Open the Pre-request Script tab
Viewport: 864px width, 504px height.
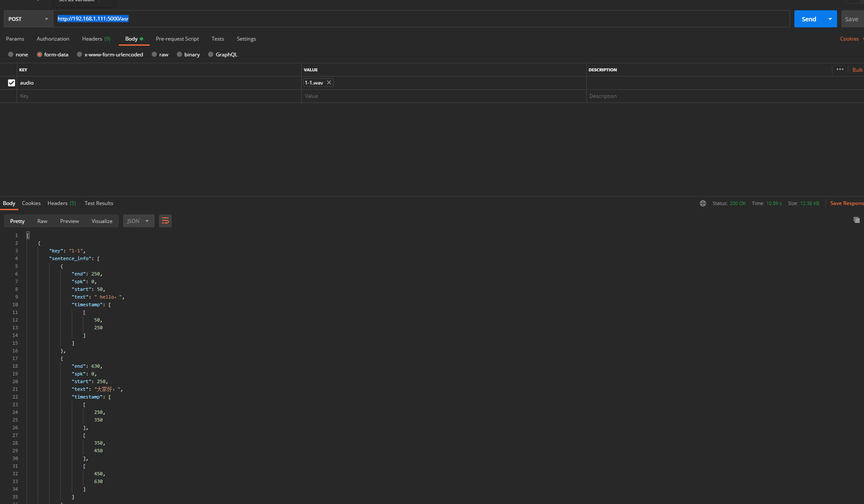tap(177, 38)
